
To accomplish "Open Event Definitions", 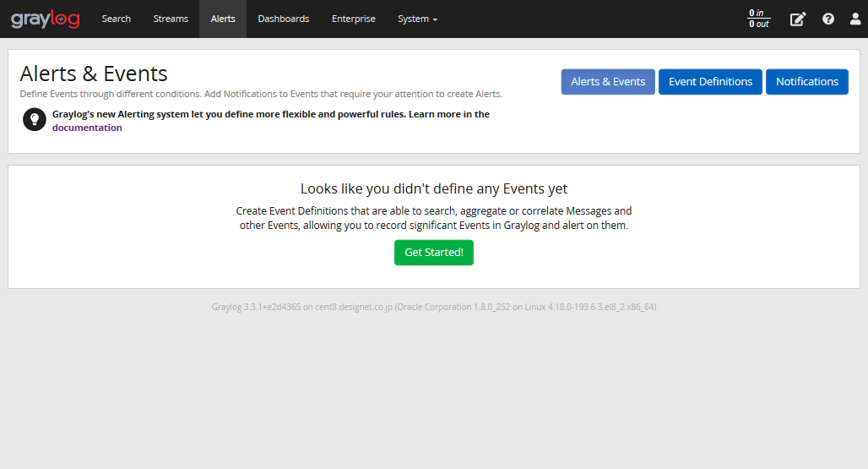I will click(x=710, y=82).
